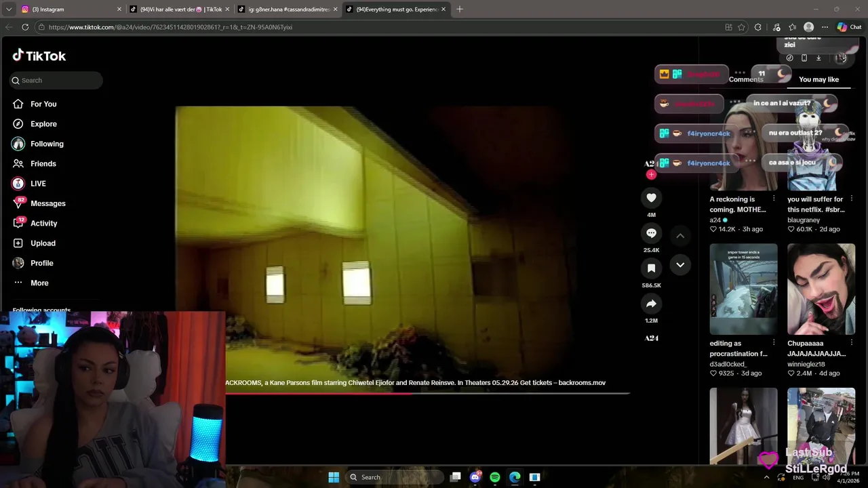Follow a24 with the red plus

click(651, 174)
